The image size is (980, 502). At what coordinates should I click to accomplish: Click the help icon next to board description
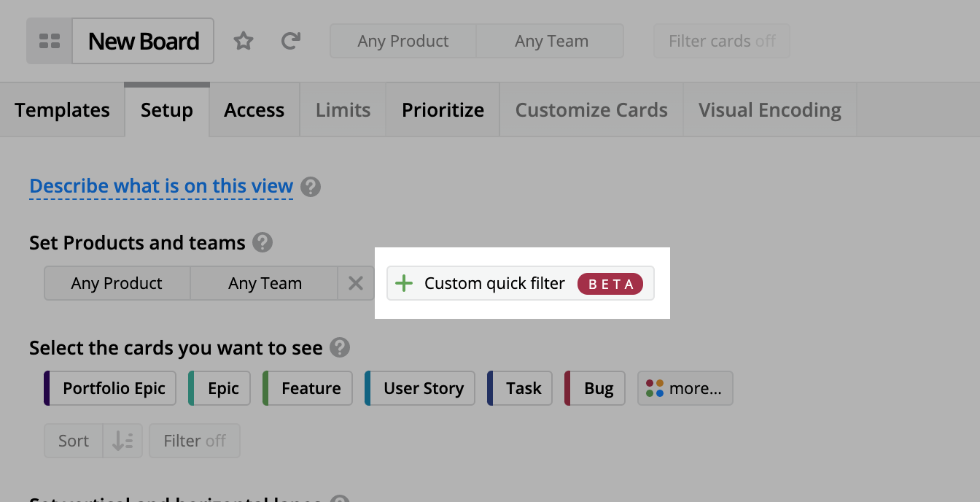311,186
